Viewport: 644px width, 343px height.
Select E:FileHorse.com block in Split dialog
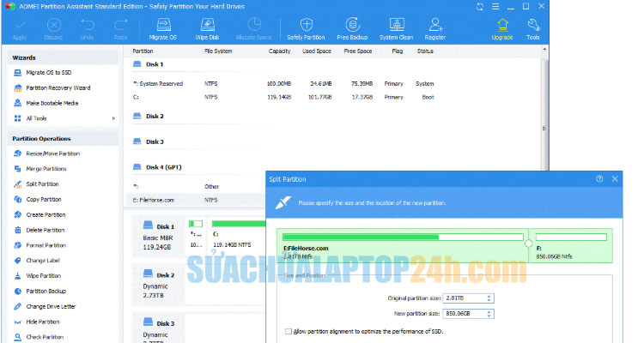point(403,246)
